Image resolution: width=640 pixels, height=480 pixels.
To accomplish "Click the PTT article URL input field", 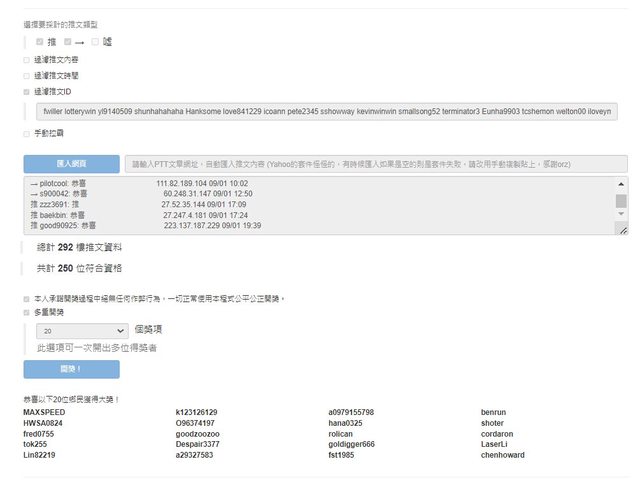I will point(377,163).
